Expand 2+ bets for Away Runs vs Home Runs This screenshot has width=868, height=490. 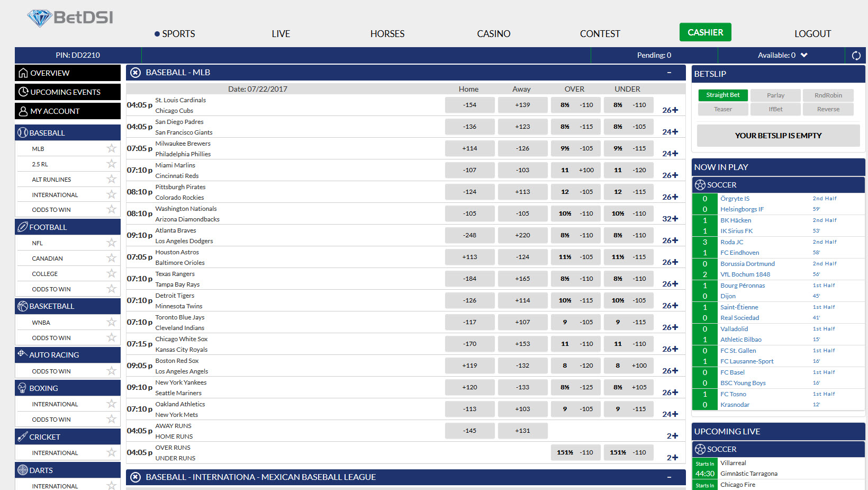[672, 436]
